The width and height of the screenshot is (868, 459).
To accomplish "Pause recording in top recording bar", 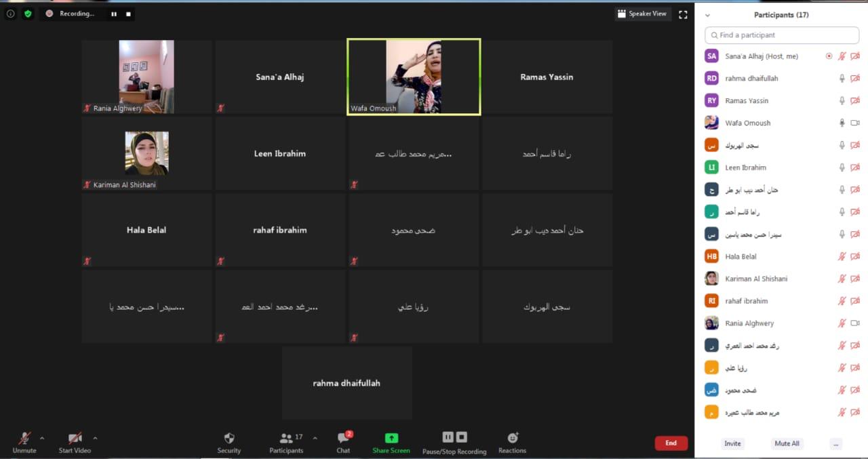I will (x=114, y=14).
